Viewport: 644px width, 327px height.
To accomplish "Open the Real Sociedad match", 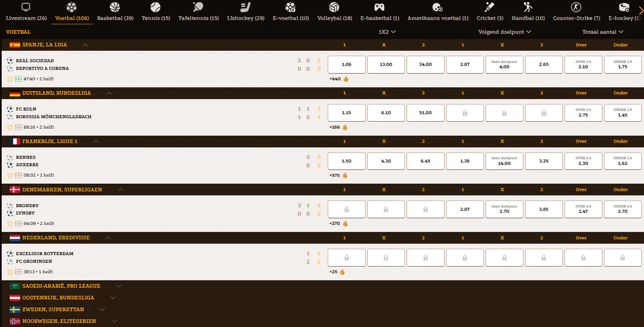I will [x=35, y=61].
